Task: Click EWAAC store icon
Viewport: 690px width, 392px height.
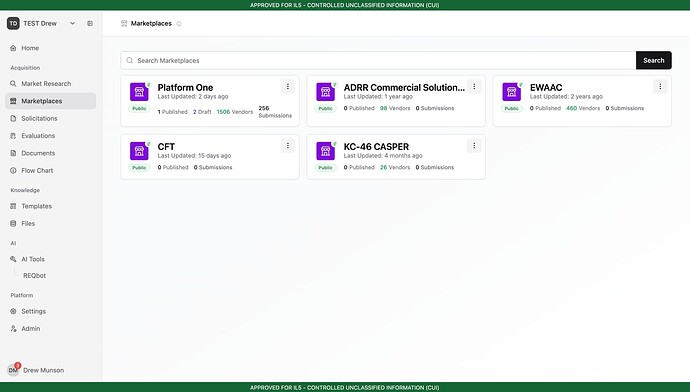Action: point(511,92)
